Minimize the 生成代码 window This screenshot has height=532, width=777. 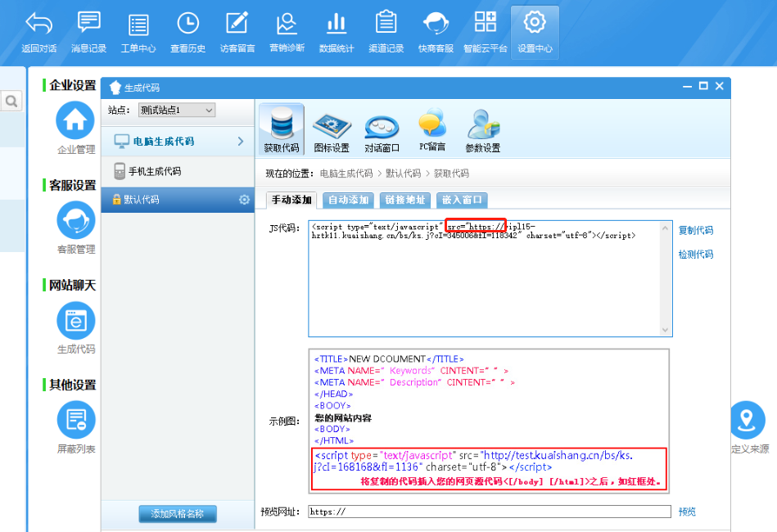[x=687, y=86]
